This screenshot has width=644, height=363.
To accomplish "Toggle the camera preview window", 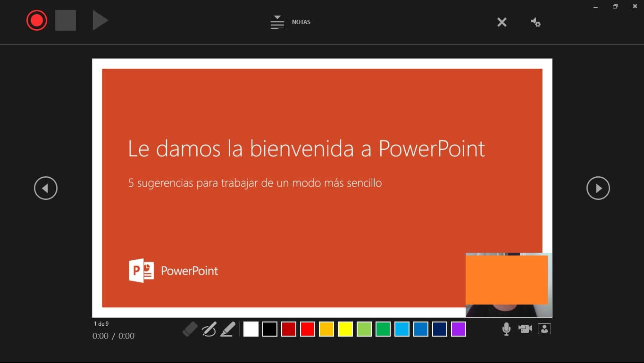I will click(544, 329).
